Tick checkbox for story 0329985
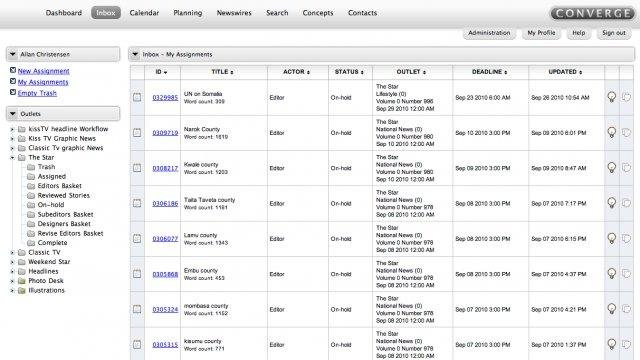Image resolution: width=640 pixels, height=360 pixels. [137, 97]
